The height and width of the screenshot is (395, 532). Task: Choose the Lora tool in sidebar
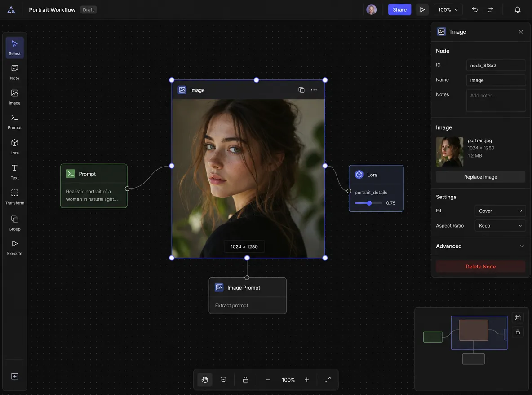[x=14, y=147]
